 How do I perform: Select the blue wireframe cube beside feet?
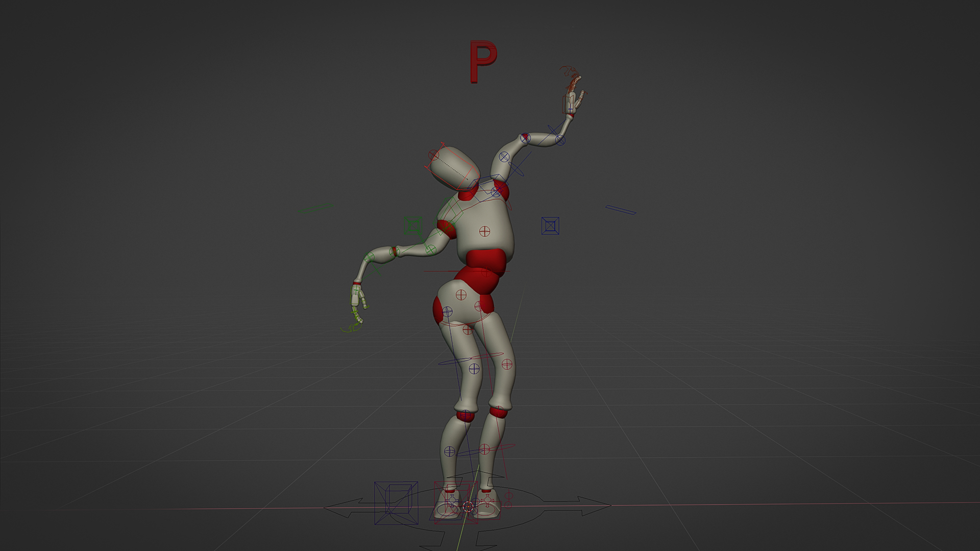pos(396,503)
